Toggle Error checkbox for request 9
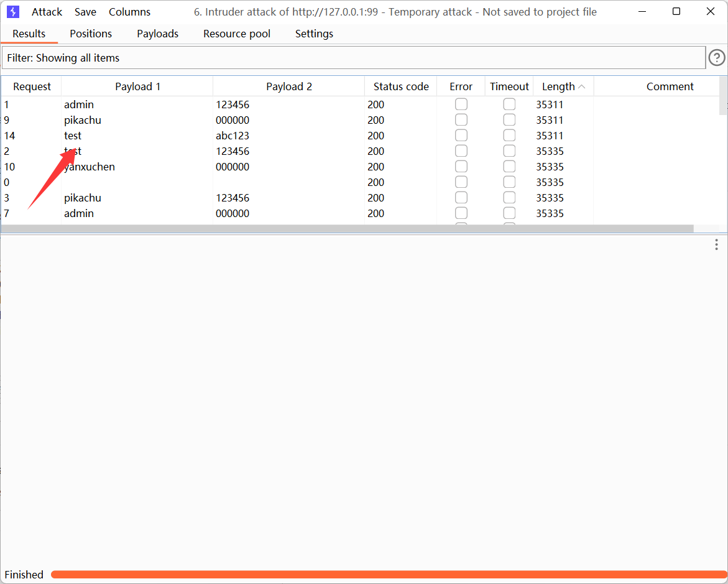The image size is (728, 584). pos(461,120)
